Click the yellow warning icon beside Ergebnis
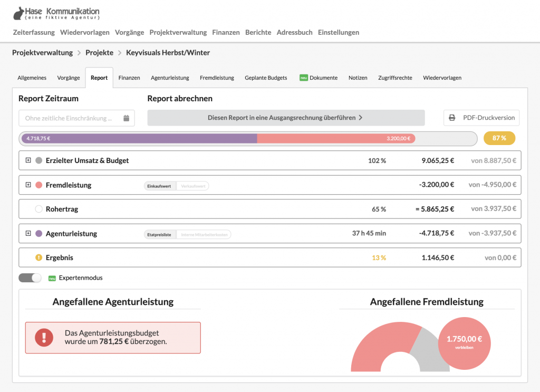This screenshot has height=392, width=540. (x=38, y=257)
